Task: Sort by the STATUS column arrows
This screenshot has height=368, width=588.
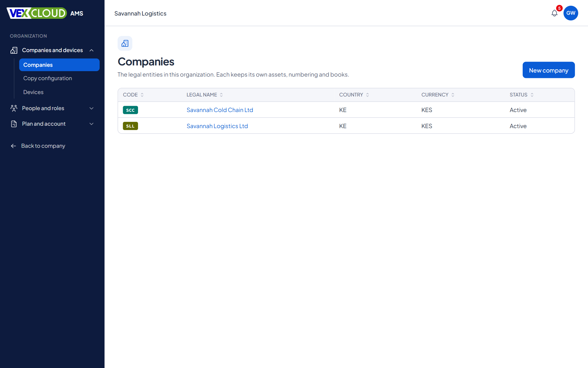Action: [532, 95]
